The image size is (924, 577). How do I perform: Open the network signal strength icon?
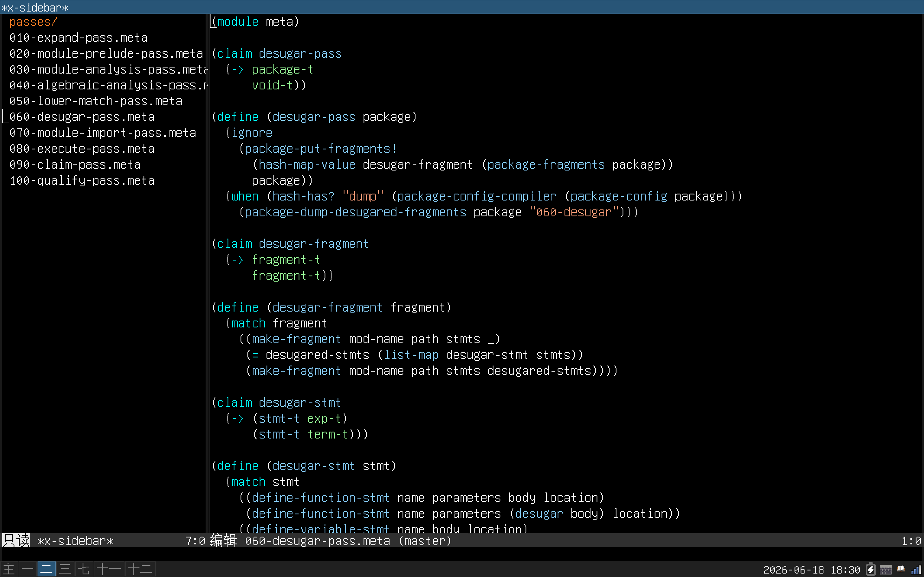[916, 570]
